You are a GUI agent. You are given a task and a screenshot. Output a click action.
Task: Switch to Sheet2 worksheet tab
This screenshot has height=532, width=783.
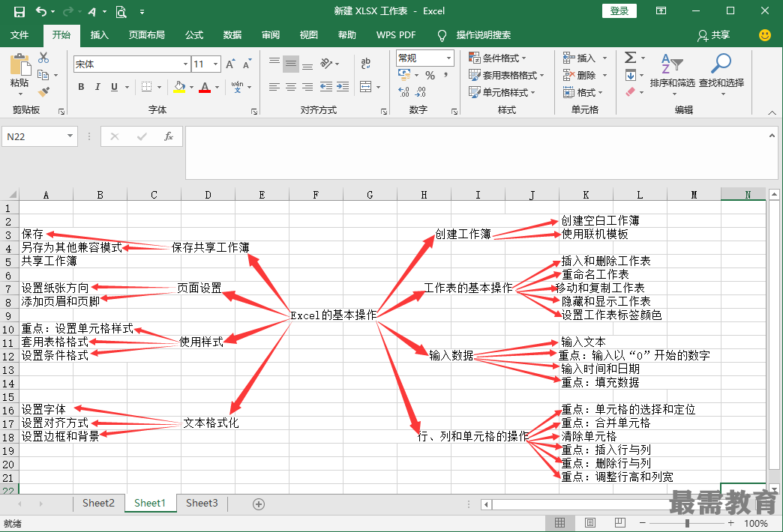pyautogui.click(x=98, y=503)
